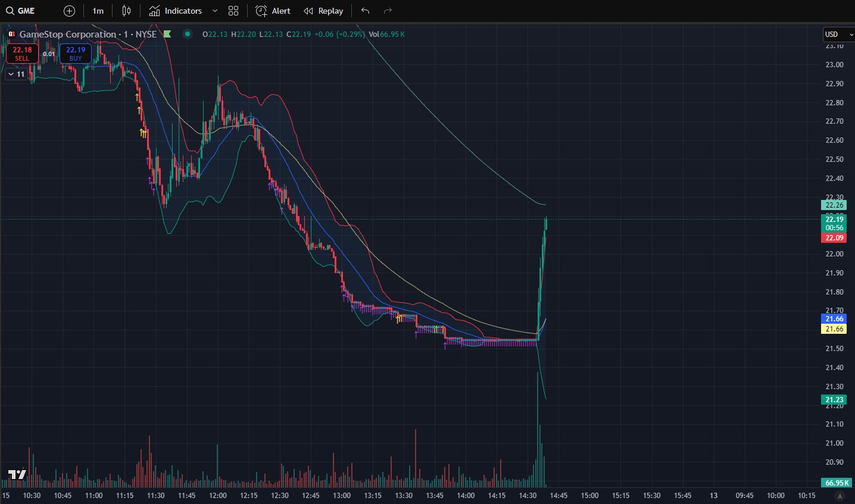
Task: Redo the last undone action
Action: coord(388,11)
